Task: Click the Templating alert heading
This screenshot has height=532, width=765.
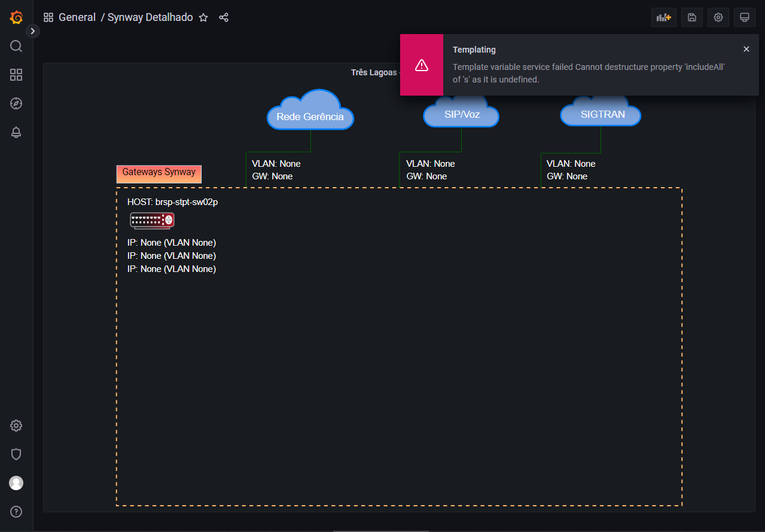Action: pos(474,50)
